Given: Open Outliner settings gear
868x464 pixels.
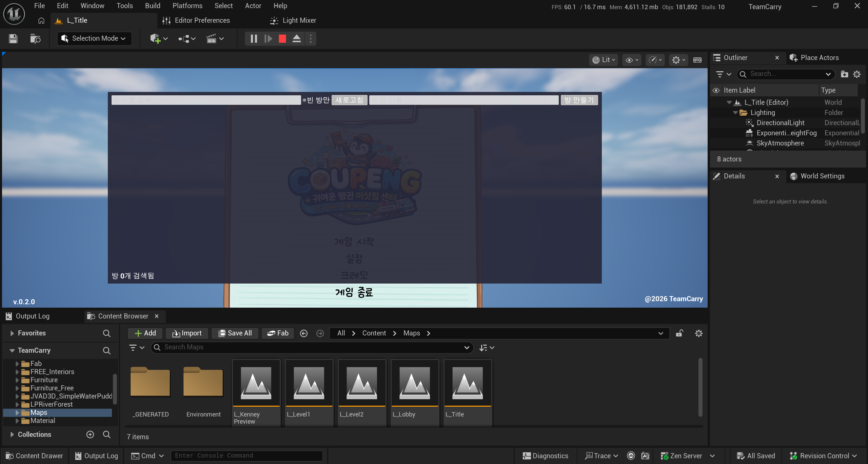Looking at the screenshot, I should [857, 74].
